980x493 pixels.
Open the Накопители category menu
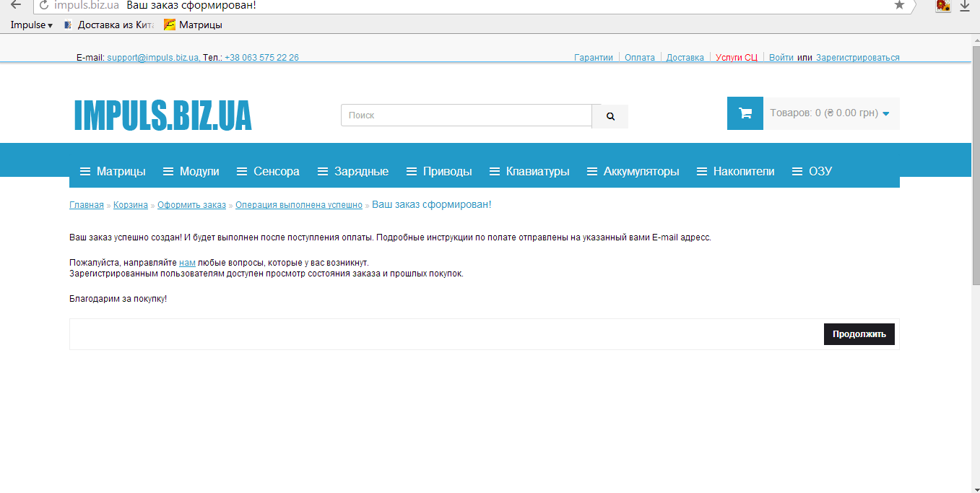(x=735, y=172)
